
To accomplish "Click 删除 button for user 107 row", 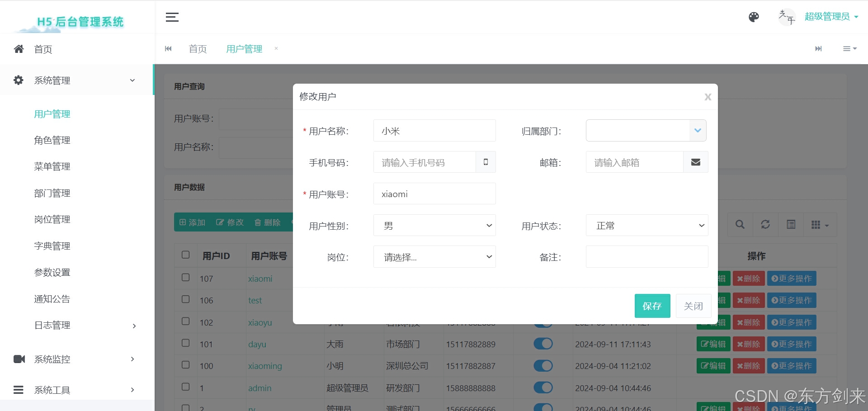I will click(x=749, y=279).
